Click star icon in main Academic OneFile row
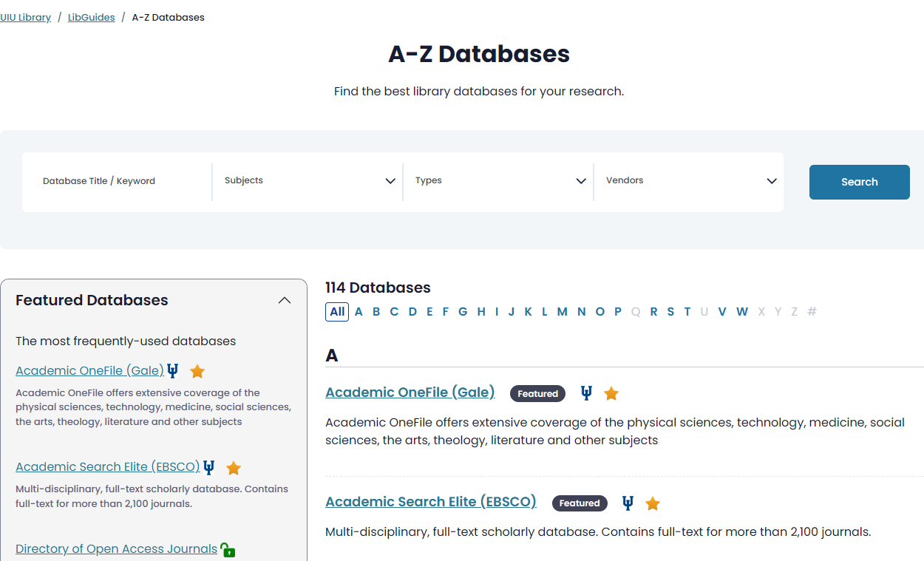This screenshot has height=561, width=924. coord(611,393)
